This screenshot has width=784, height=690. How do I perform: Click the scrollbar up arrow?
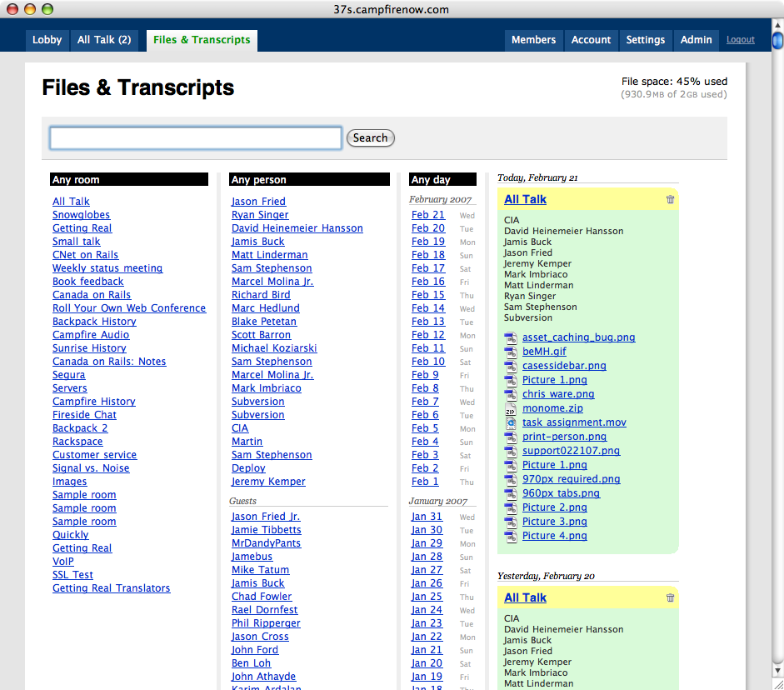777,24
